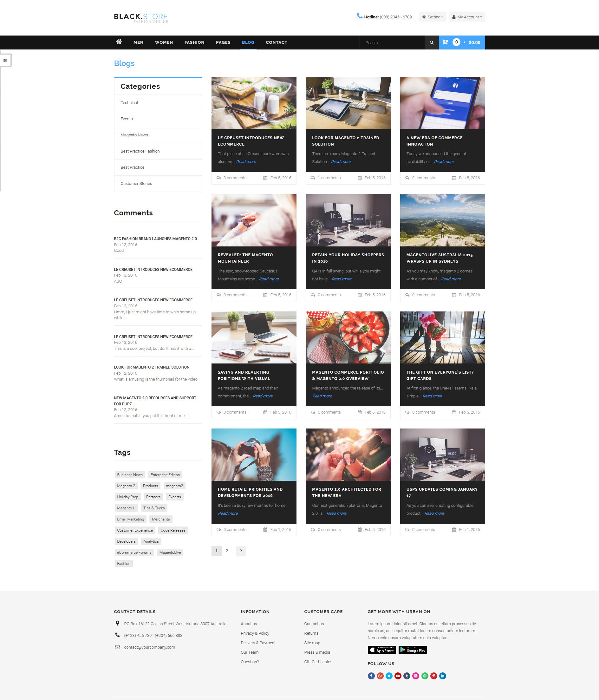Click the MagentoLive tag

pyautogui.click(x=170, y=553)
